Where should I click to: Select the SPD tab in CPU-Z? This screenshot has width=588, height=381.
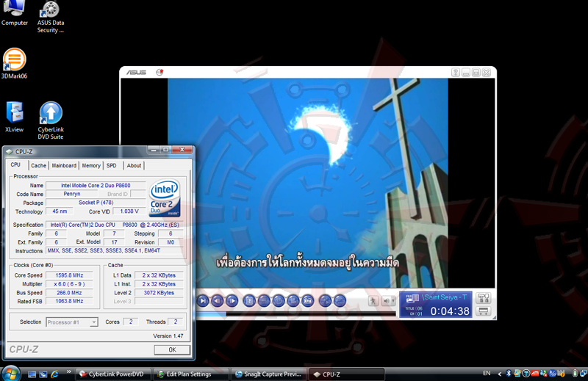coord(112,165)
